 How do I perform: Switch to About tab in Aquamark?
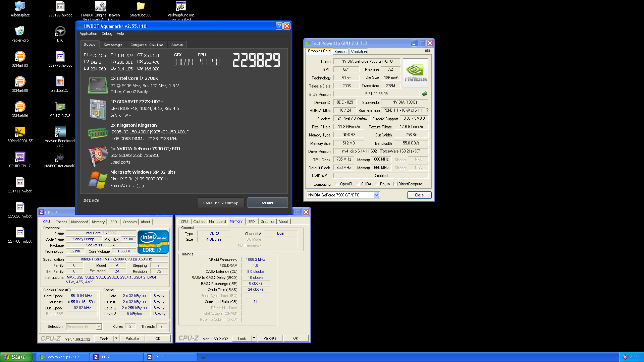[177, 45]
